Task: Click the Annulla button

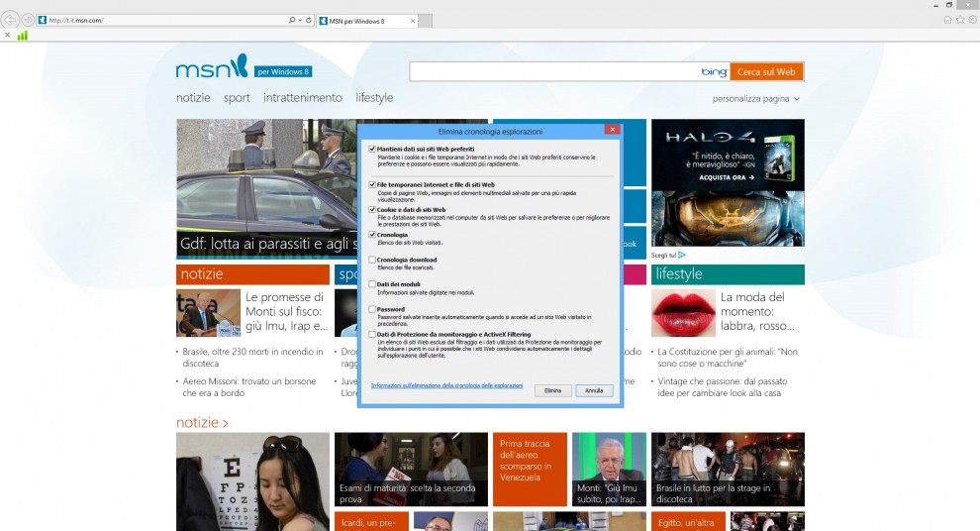Action: pyautogui.click(x=594, y=390)
